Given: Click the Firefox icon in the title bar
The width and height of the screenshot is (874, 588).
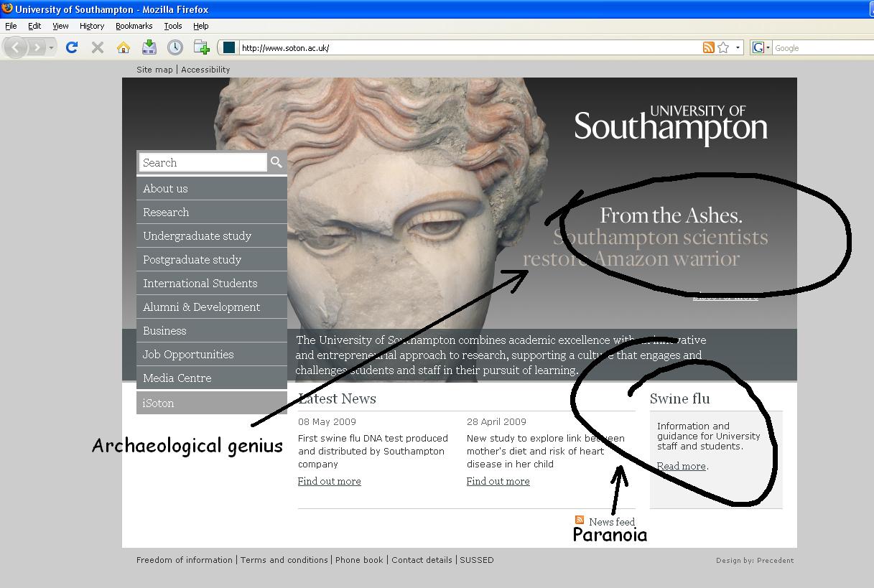Looking at the screenshot, I should (x=7, y=9).
